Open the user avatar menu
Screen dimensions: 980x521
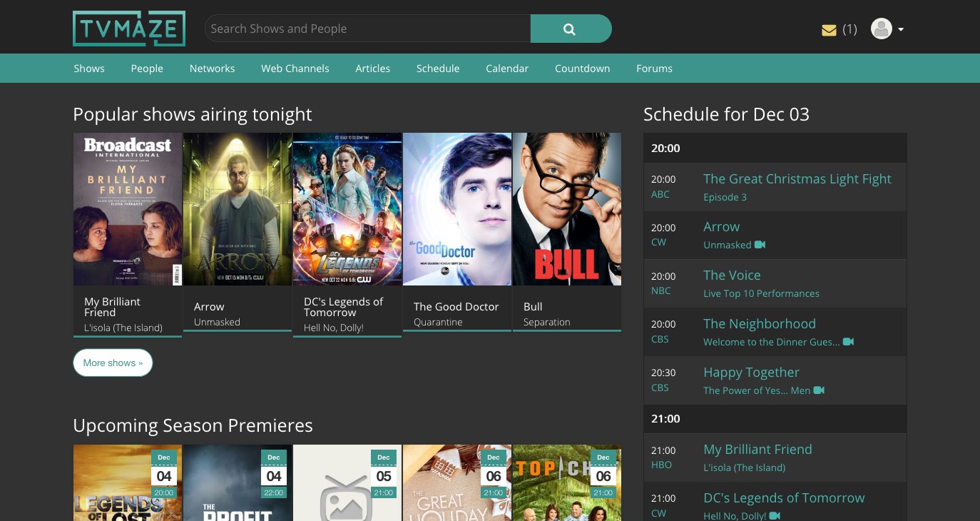point(887,29)
